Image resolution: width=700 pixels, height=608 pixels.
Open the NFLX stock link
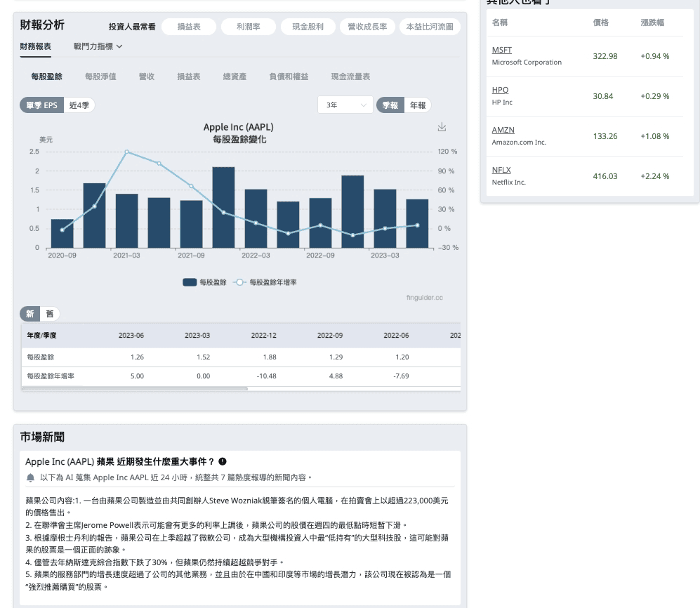tap(501, 170)
